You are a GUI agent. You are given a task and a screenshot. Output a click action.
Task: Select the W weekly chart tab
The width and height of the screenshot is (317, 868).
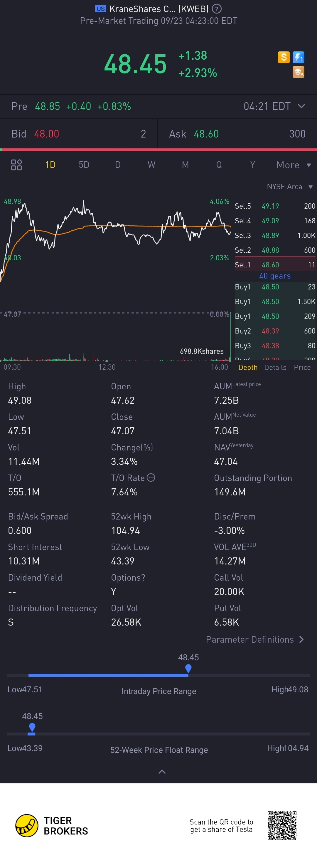click(x=151, y=165)
